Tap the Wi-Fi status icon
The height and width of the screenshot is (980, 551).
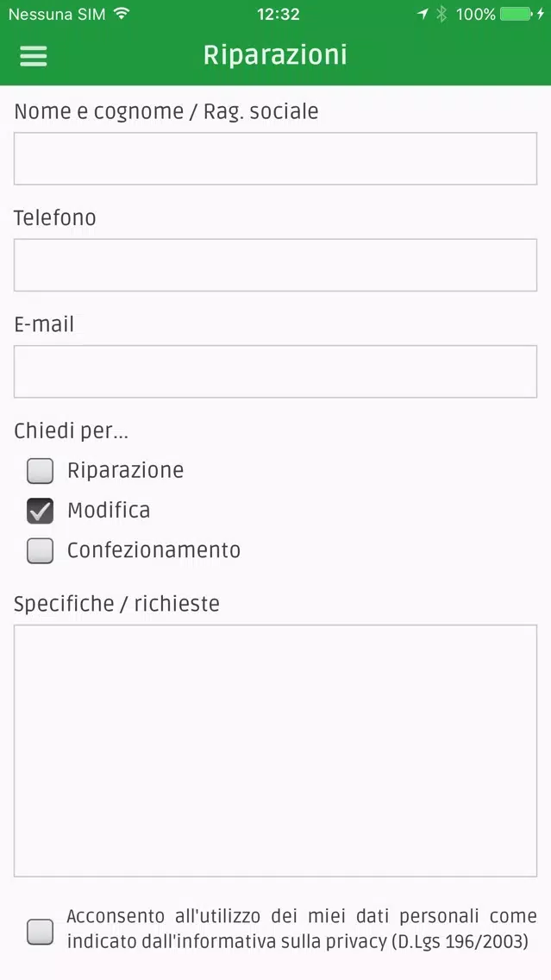122,13
